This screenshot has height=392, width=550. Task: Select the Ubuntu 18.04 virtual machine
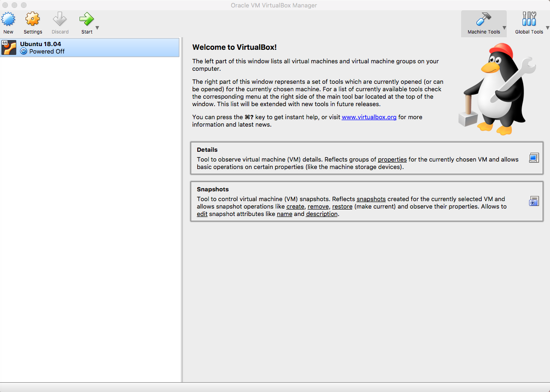coord(90,47)
